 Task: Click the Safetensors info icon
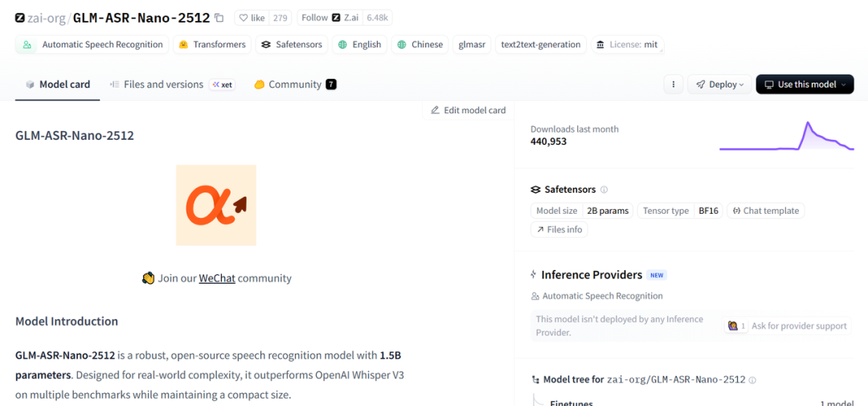[604, 190]
